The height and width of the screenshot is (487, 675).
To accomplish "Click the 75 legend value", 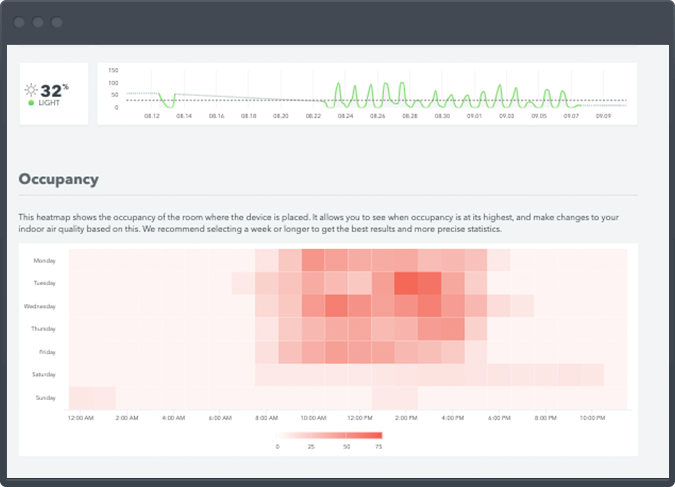I will click(x=380, y=447).
